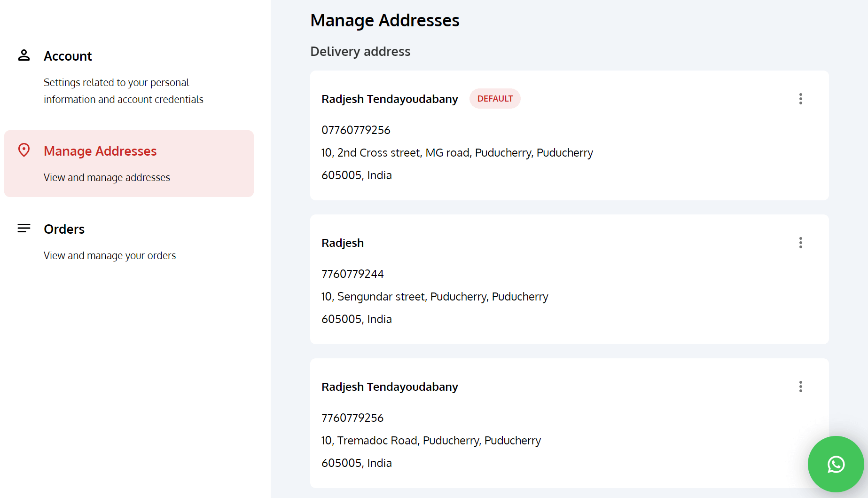Click the Account person icon
The image size is (868, 498).
click(x=24, y=55)
